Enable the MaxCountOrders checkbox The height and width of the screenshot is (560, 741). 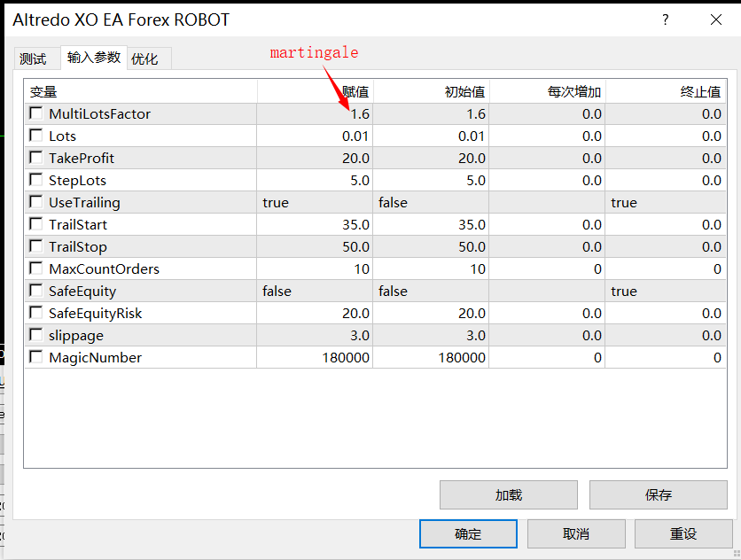tap(36, 268)
